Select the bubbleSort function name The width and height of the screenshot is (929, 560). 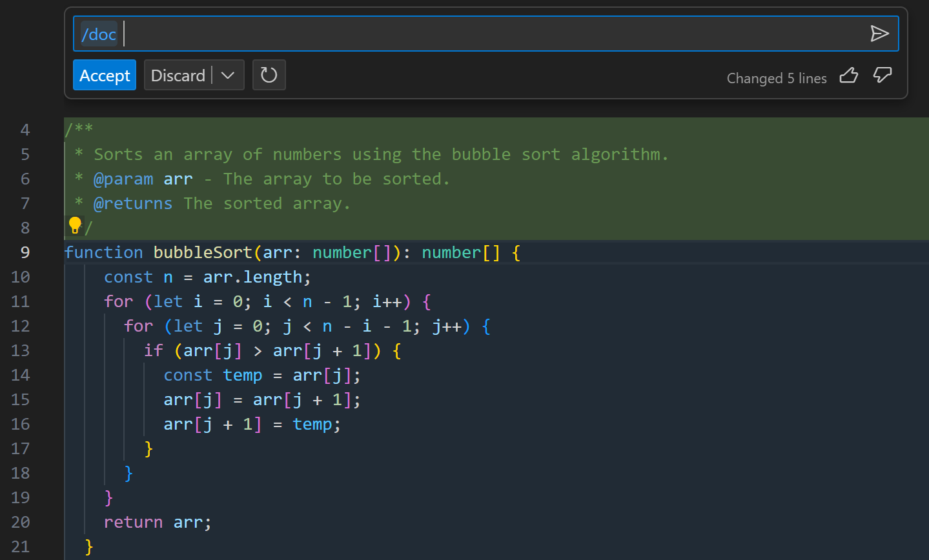coord(202,252)
